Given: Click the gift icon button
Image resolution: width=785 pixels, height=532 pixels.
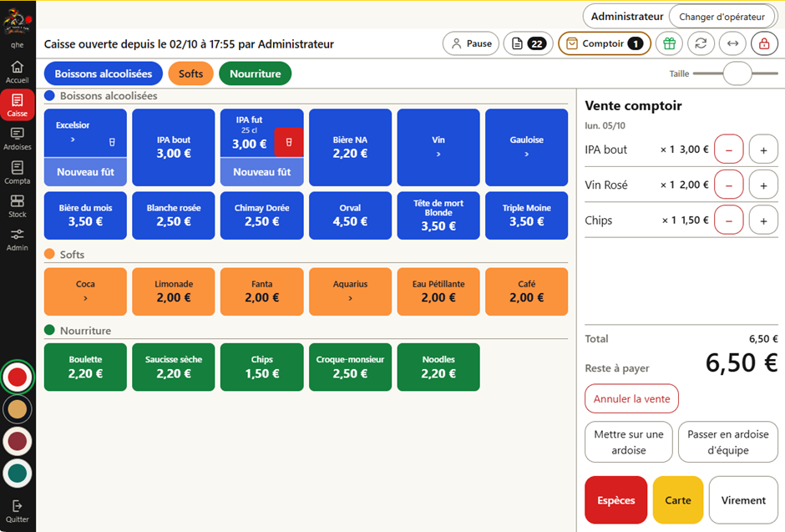Looking at the screenshot, I should tap(670, 43).
